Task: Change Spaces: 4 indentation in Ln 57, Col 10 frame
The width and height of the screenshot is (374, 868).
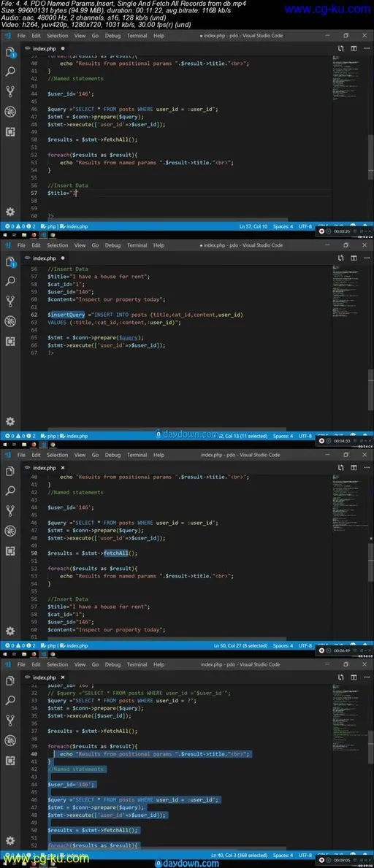Action: pos(283,226)
